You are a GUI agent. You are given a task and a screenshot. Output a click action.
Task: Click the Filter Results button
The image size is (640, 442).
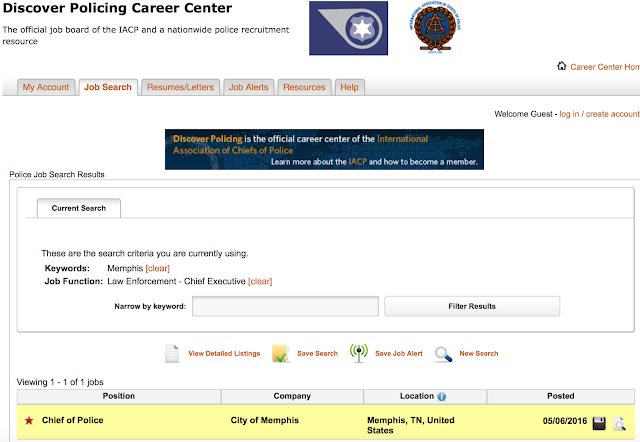coord(472,306)
